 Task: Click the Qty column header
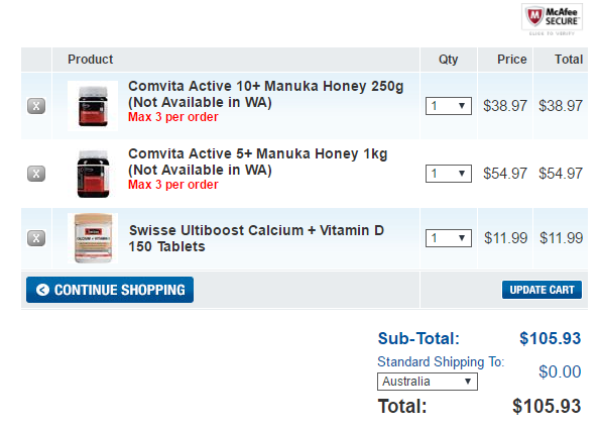point(448,59)
